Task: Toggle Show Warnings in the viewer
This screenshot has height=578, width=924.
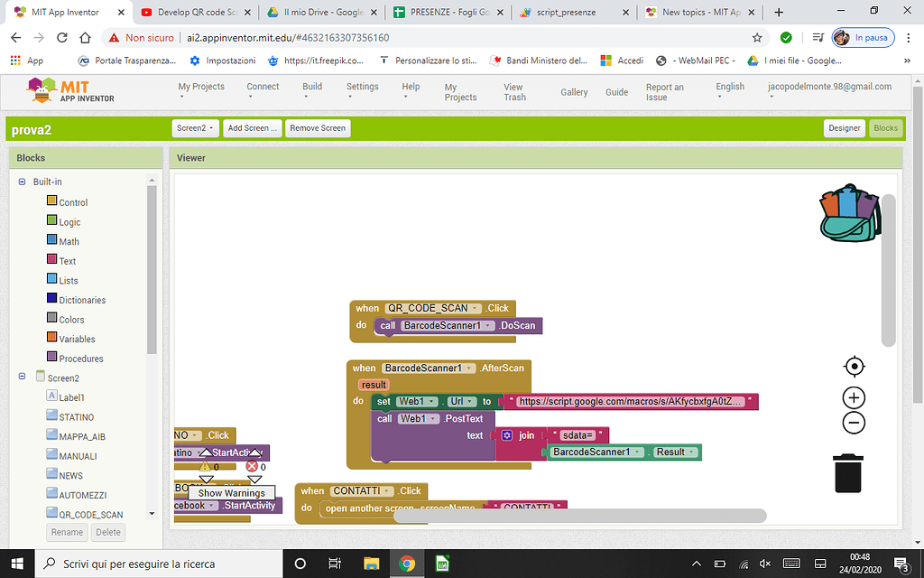Action: (232, 493)
